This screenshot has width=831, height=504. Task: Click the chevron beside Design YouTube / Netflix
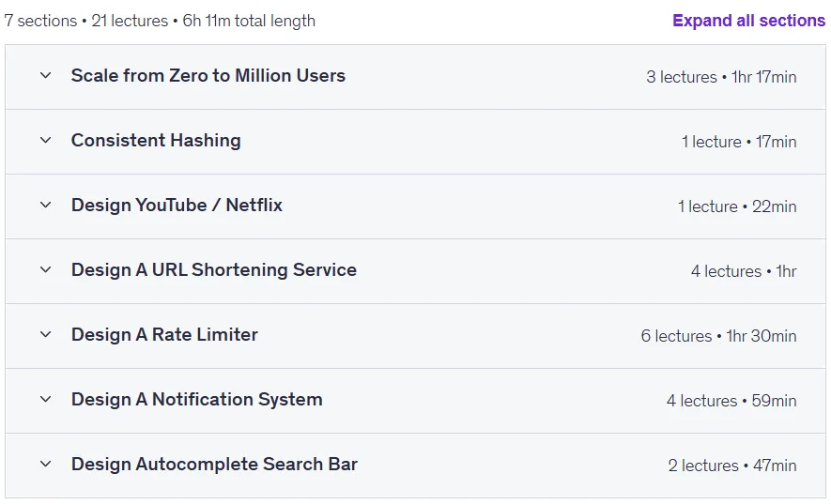(46, 205)
